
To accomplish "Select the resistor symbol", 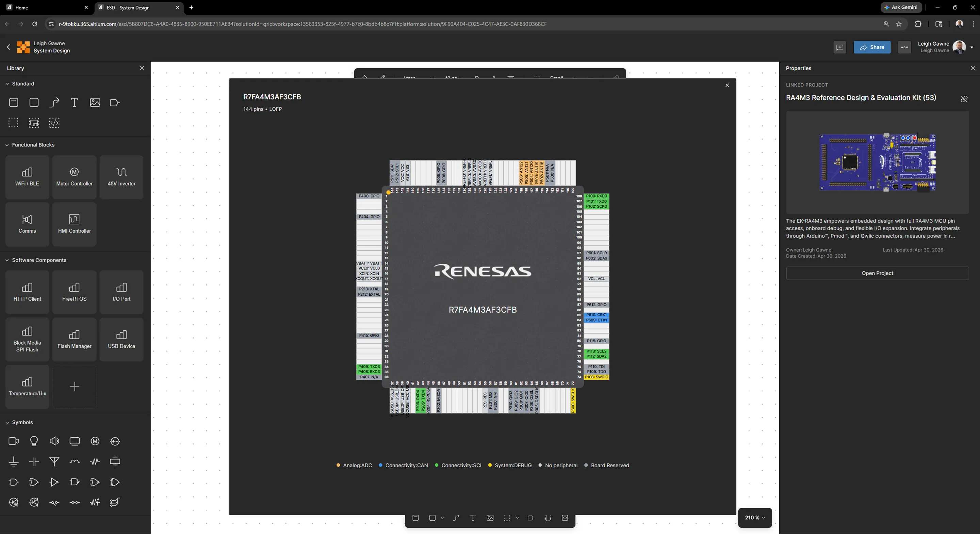I will 95,462.
